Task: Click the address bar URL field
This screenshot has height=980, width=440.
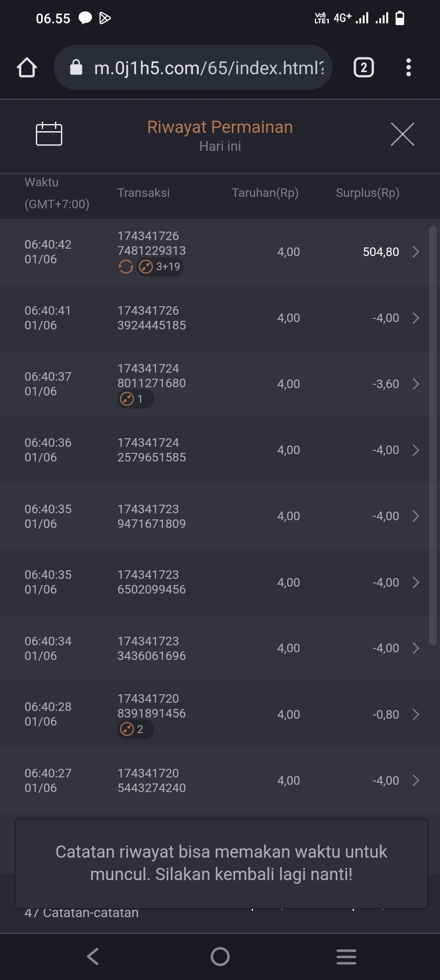Action: [x=208, y=68]
